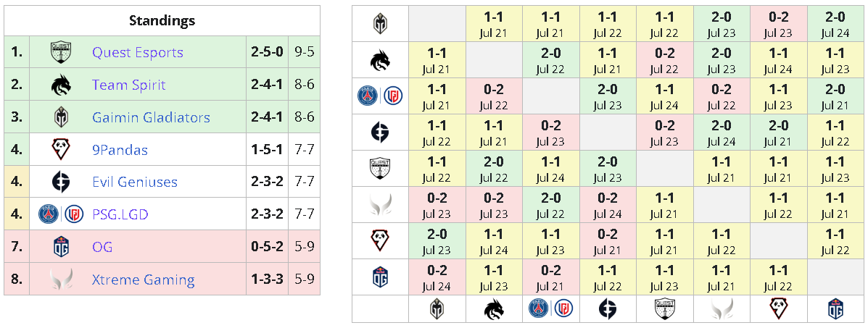Follow the PSG.LGD link in the standings

click(120, 214)
